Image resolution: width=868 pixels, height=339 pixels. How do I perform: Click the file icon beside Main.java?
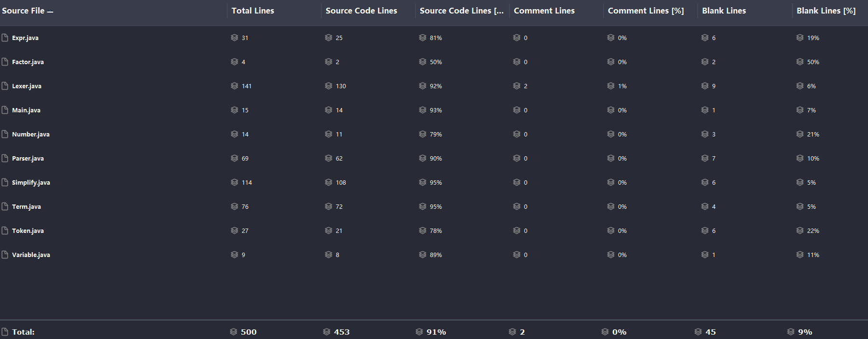coord(5,110)
